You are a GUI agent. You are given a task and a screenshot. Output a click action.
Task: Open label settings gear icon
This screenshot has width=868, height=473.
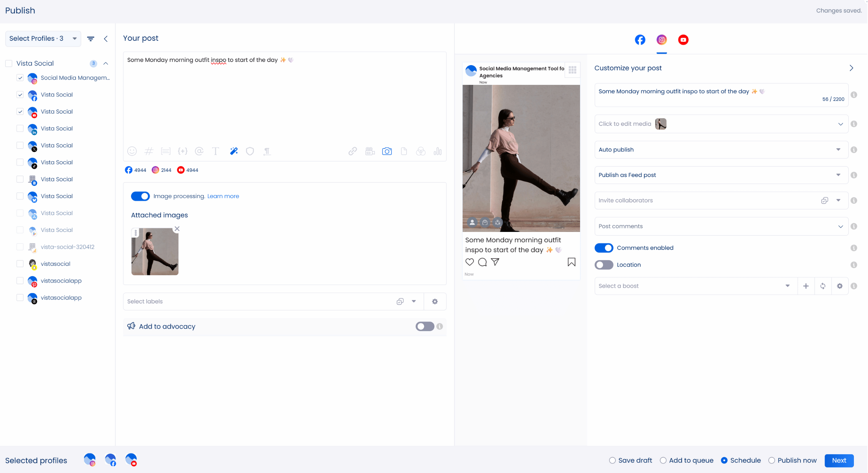click(435, 302)
